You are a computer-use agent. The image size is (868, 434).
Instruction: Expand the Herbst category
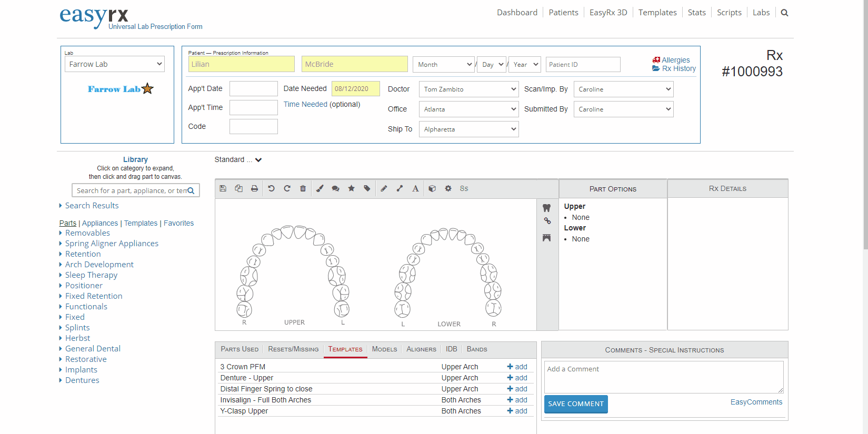77,338
